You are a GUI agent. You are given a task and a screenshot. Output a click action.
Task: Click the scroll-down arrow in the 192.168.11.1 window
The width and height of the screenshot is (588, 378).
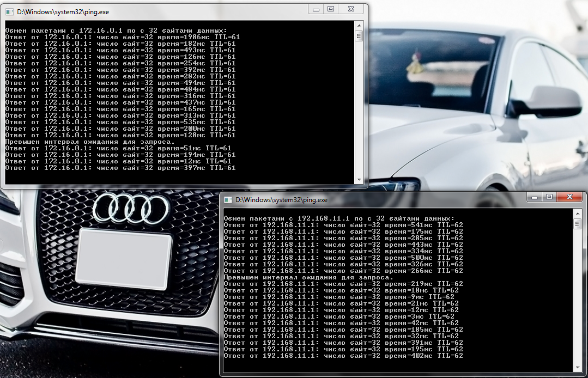[578, 368]
